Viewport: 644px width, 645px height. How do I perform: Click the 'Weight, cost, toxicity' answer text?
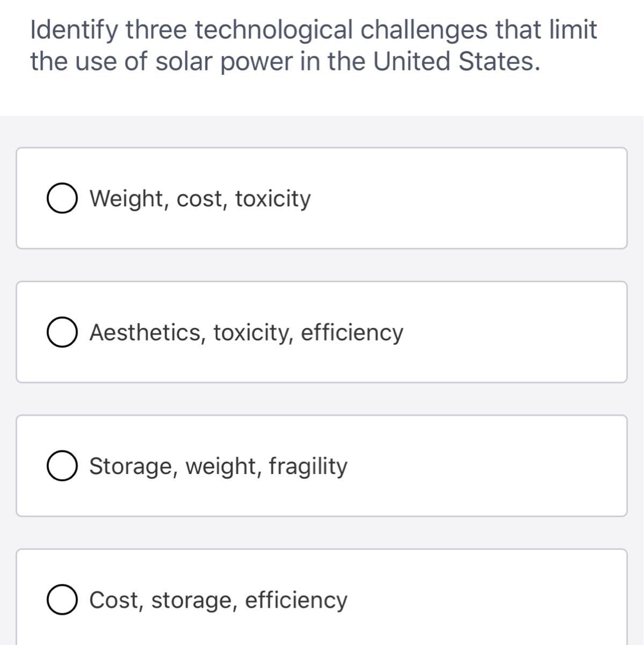[200, 199]
